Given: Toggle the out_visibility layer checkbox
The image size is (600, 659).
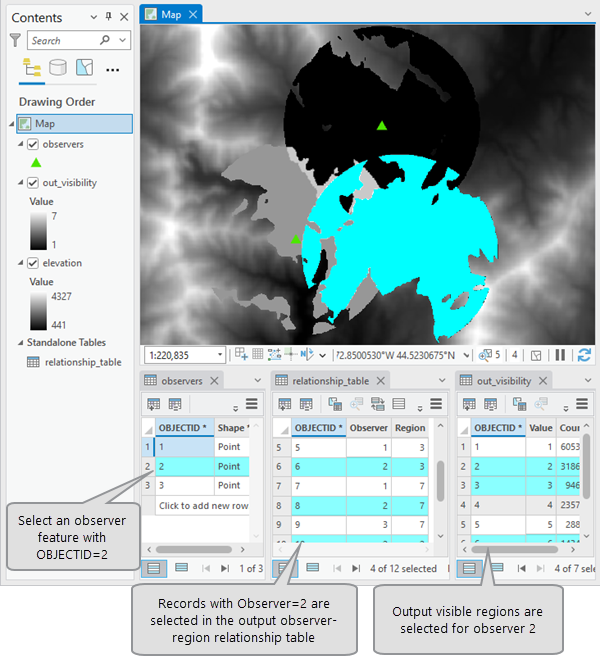Looking at the screenshot, I should click(x=33, y=183).
